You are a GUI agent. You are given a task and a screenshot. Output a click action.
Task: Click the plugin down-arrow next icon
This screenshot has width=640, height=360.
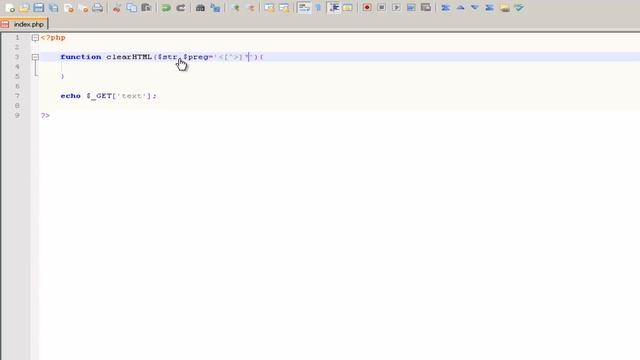pyautogui.click(x=475, y=8)
